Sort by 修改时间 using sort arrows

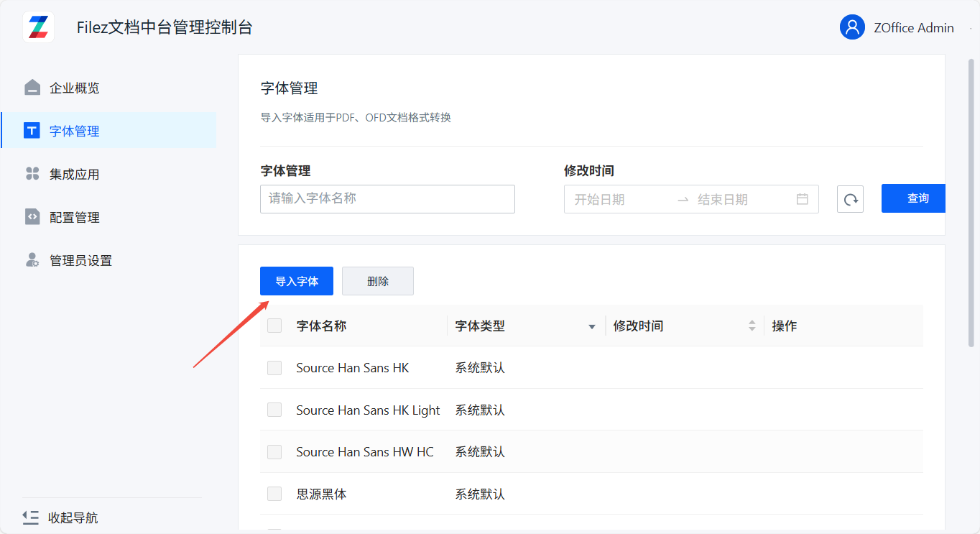click(x=752, y=326)
